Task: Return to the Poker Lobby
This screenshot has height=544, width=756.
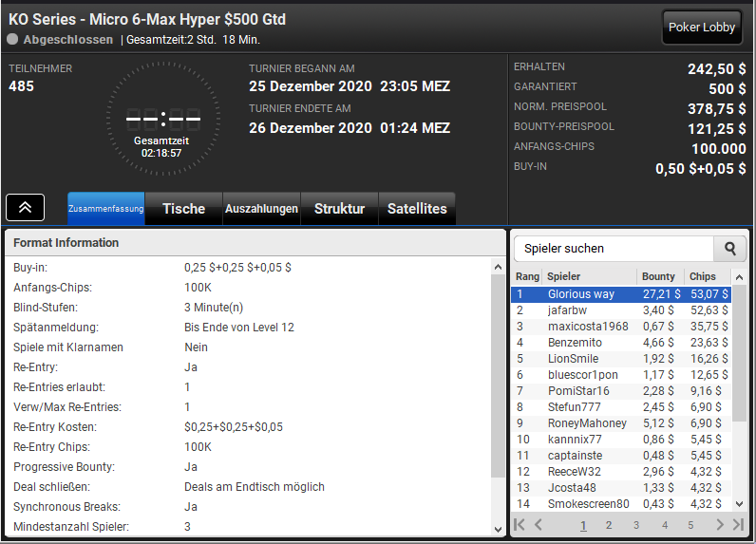Action: pos(702,28)
